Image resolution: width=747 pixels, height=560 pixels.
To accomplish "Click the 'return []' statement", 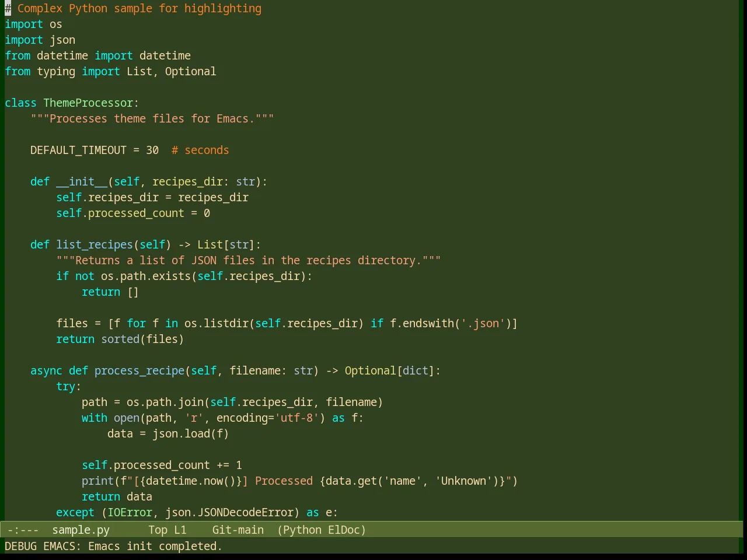I will [110, 292].
